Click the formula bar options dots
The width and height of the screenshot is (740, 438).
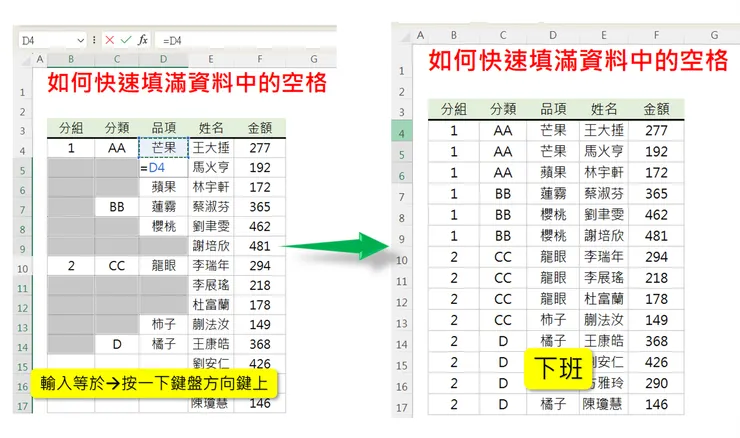click(x=94, y=40)
